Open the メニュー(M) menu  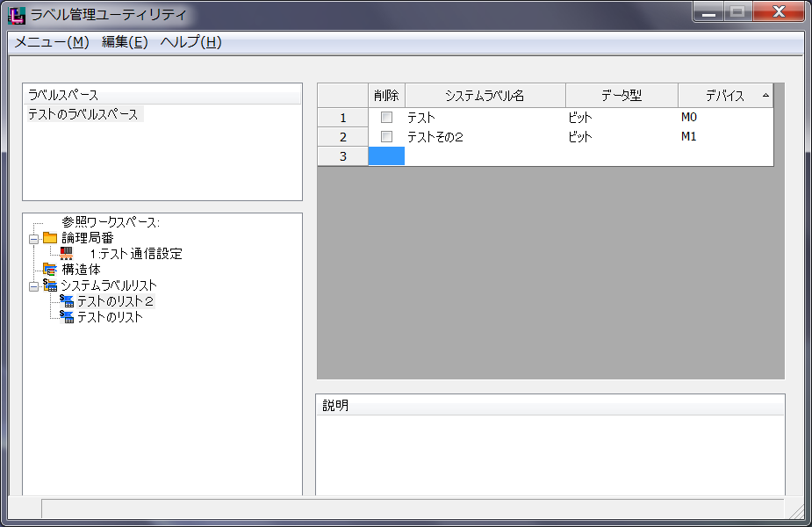(x=51, y=42)
